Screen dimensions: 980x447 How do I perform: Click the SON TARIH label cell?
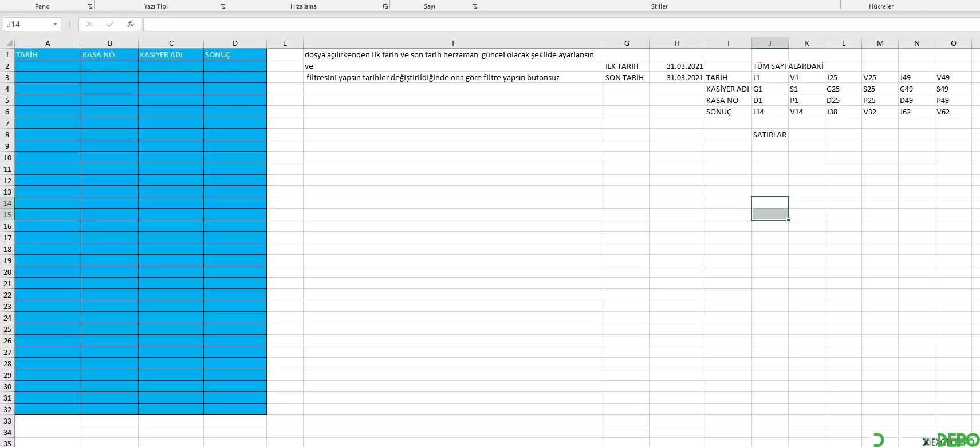click(627, 77)
